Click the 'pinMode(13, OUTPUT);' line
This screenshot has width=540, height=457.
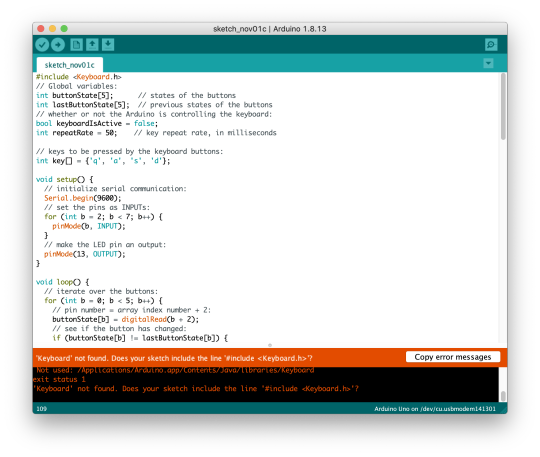click(x=85, y=254)
